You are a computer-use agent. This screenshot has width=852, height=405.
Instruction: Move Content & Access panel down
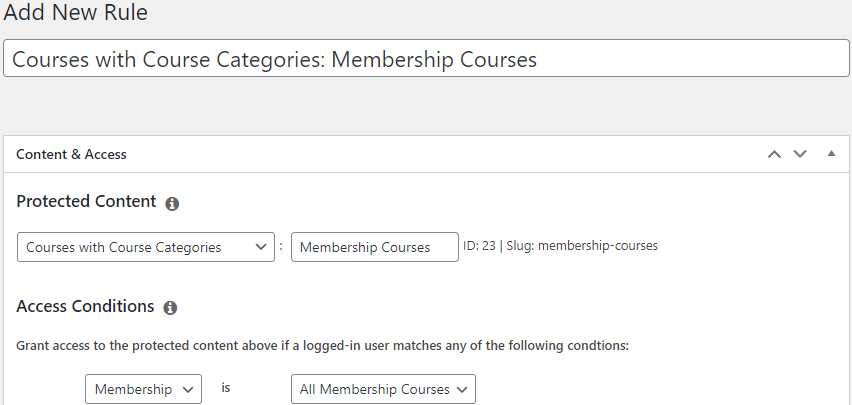coord(799,154)
